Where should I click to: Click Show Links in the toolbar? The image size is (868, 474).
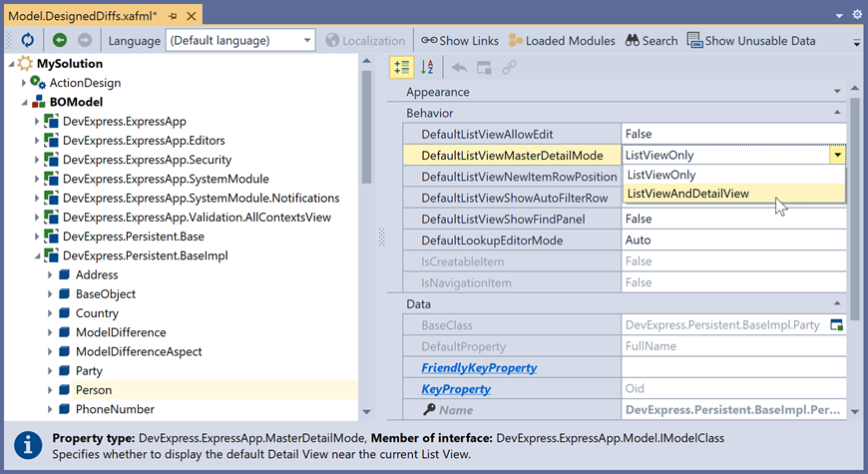460,41
